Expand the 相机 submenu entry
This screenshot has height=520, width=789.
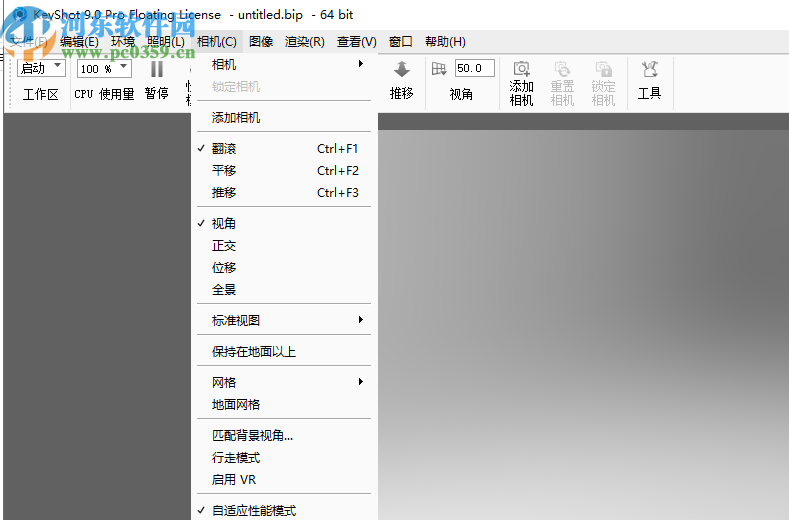click(x=284, y=64)
